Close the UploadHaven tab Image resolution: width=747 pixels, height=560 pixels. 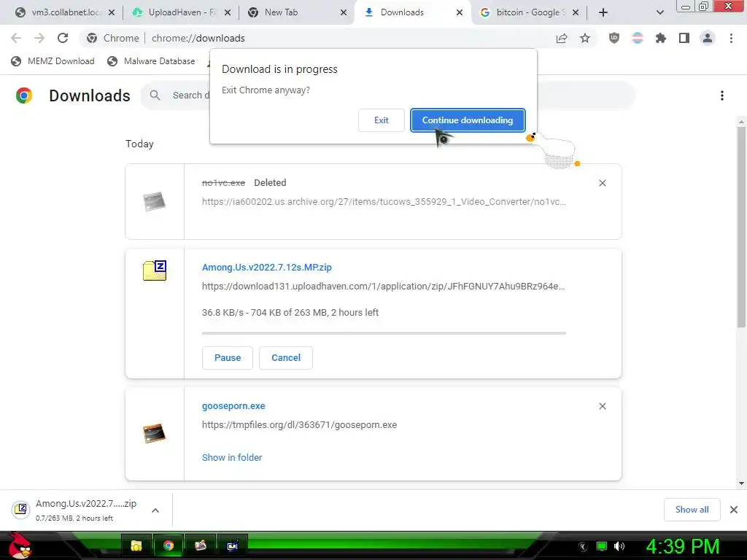[228, 12]
